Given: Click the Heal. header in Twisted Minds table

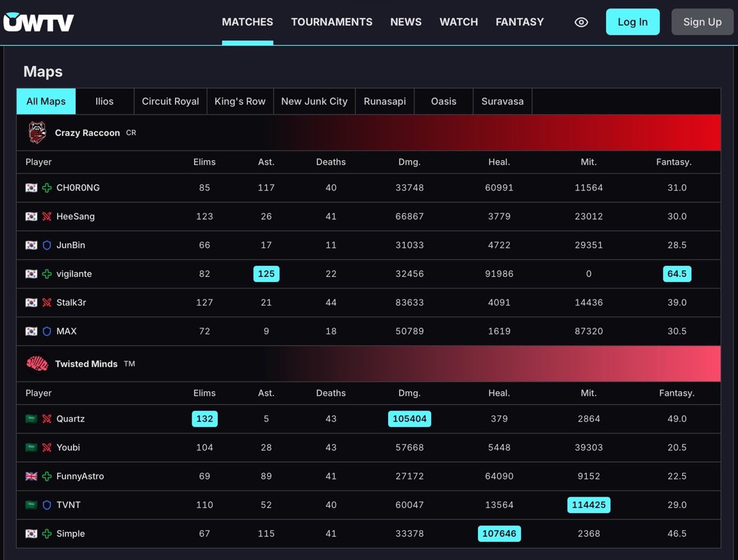Looking at the screenshot, I should coord(500,393).
